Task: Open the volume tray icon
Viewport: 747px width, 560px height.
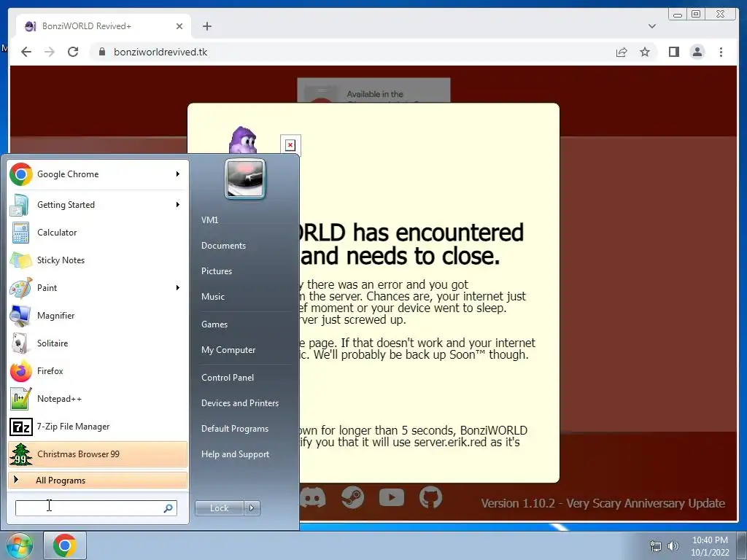Action: tap(673, 546)
